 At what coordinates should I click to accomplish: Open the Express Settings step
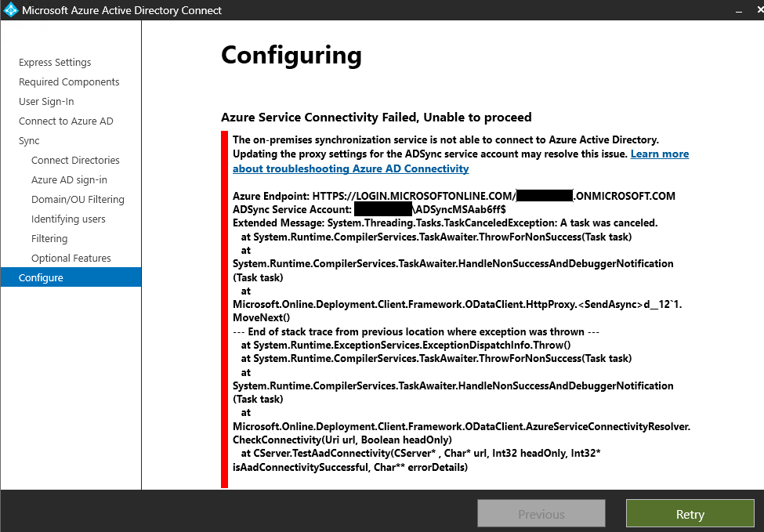tap(55, 63)
